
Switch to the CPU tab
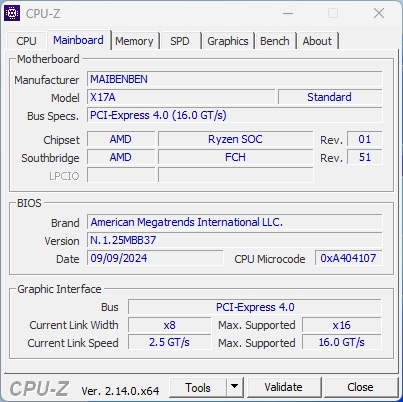pyautogui.click(x=26, y=41)
